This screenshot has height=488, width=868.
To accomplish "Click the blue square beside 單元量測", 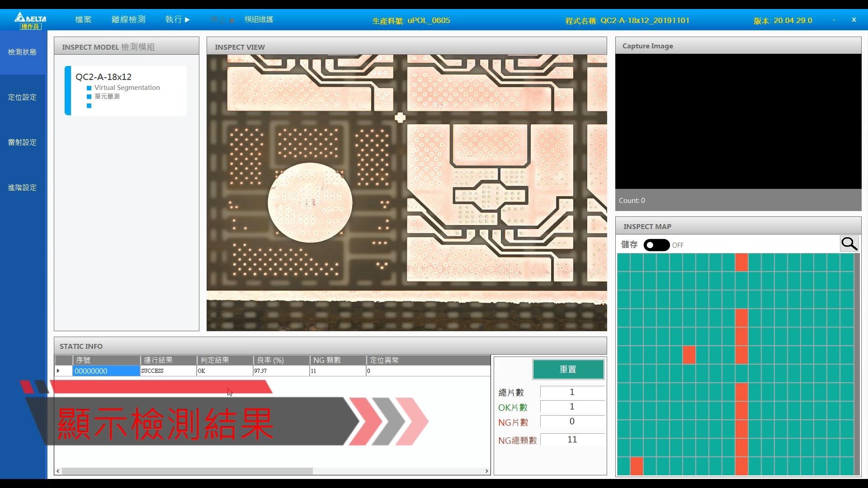I will tap(89, 97).
